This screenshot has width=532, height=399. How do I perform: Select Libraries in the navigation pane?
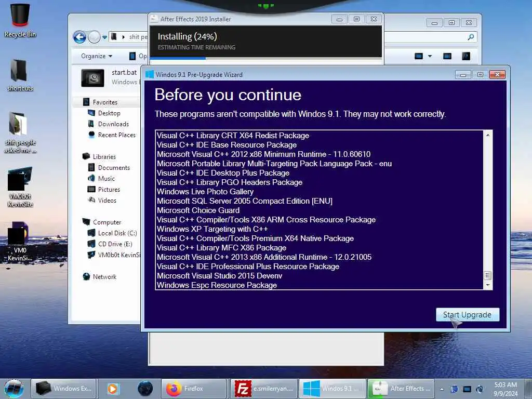pos(104,156)
